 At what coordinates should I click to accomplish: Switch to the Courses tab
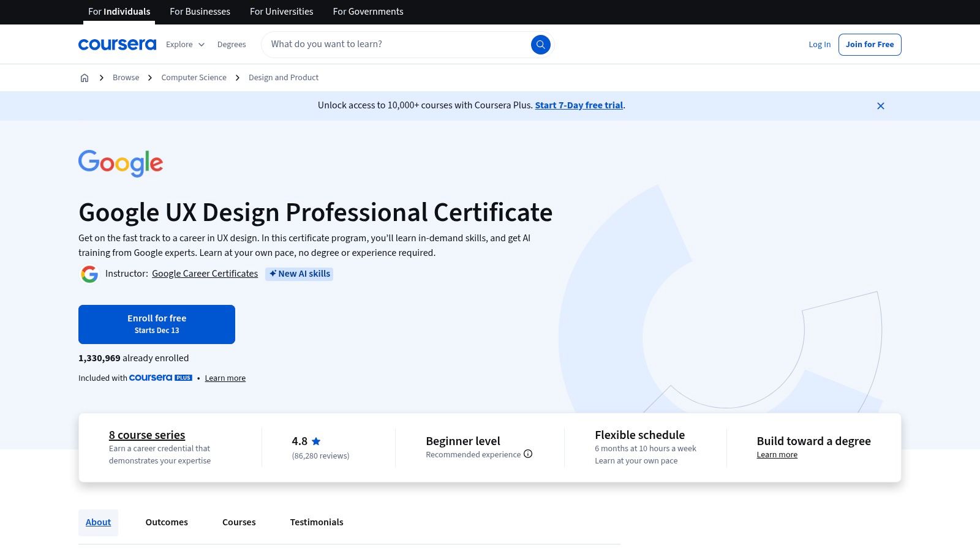[x=238, y=522]
